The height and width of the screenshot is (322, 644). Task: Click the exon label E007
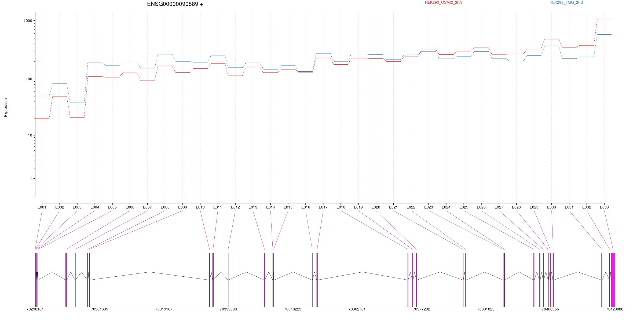pyautogui.click(x=147, y=207)
